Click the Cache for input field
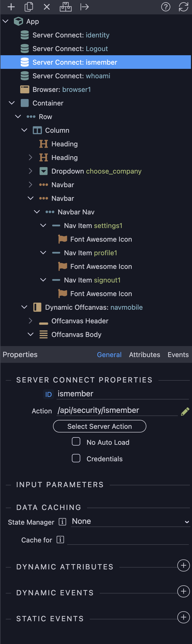This screenshot has height=644, width=192. (128, 540)
